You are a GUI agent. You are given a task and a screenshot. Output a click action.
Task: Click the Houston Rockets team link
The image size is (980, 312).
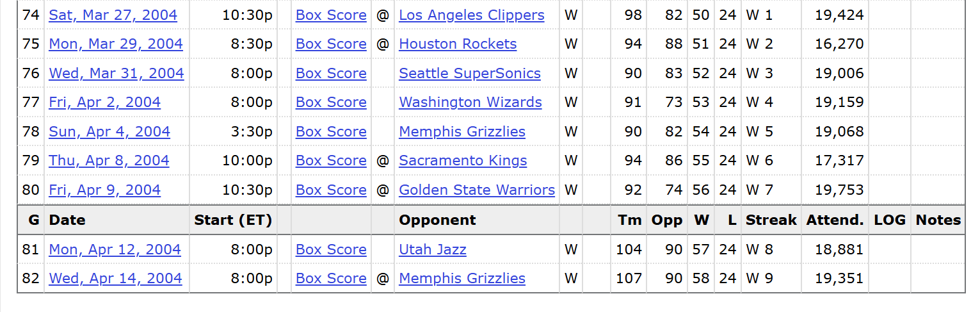pyautogui.click(x=458, y=44)
